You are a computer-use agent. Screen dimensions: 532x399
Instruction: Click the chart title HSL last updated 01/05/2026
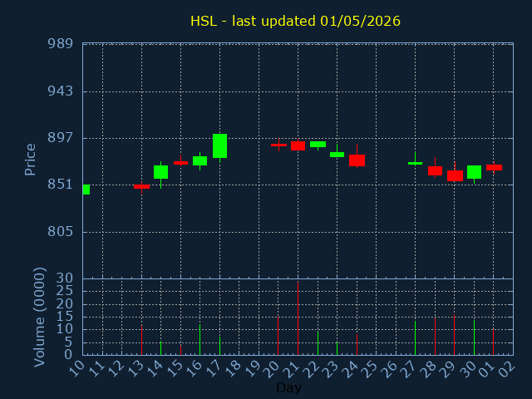click(x=295, y=21)
